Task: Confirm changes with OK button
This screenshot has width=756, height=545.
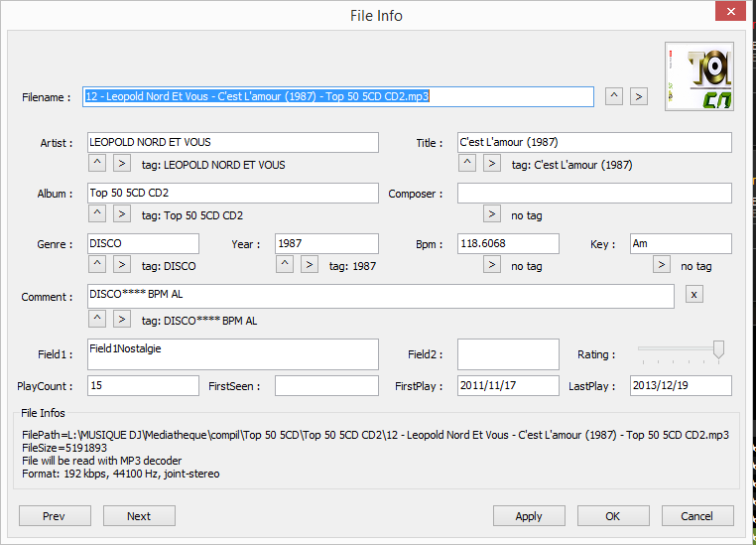Action: point(613,516)
